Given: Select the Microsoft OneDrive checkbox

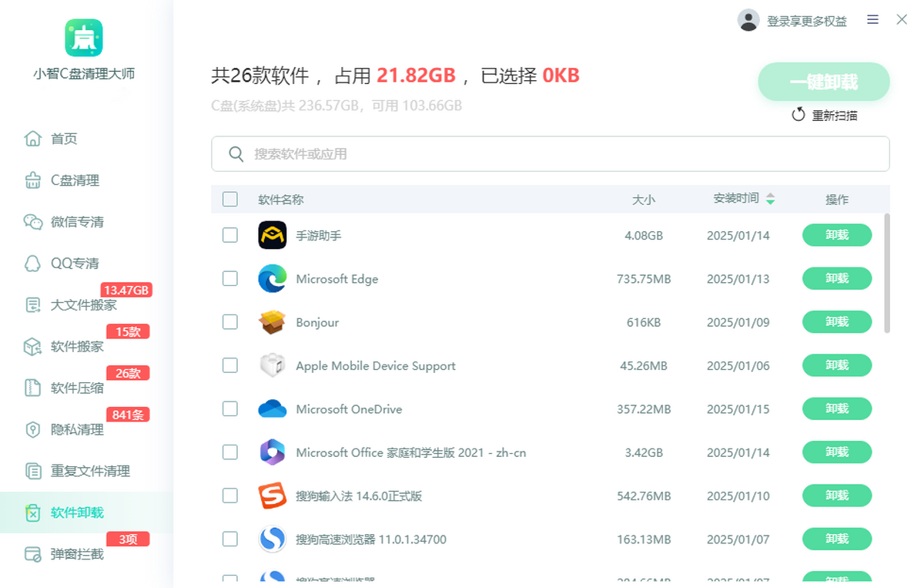Looking at the screenshot, I should tap(230, 408).
